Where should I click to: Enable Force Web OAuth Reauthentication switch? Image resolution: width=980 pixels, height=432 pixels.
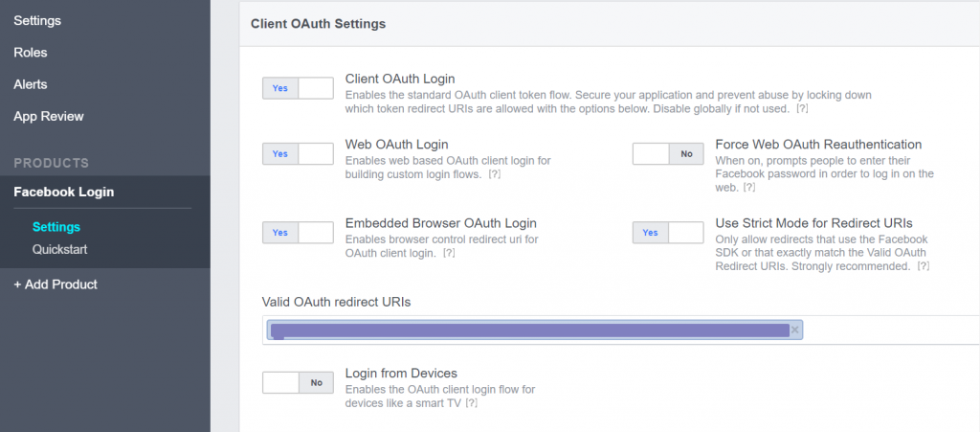(x=667, y=154)
